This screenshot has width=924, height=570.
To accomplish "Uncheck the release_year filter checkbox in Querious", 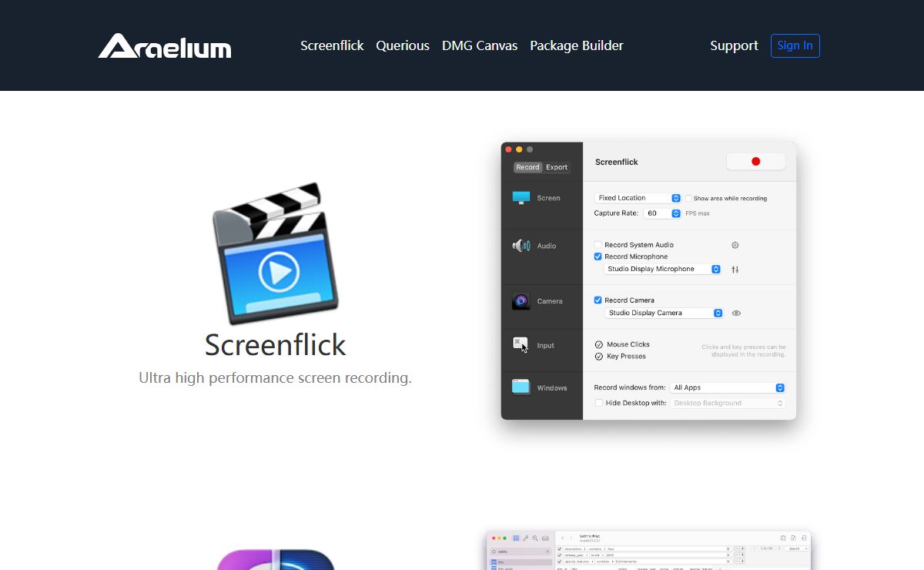I will point(559,555).
